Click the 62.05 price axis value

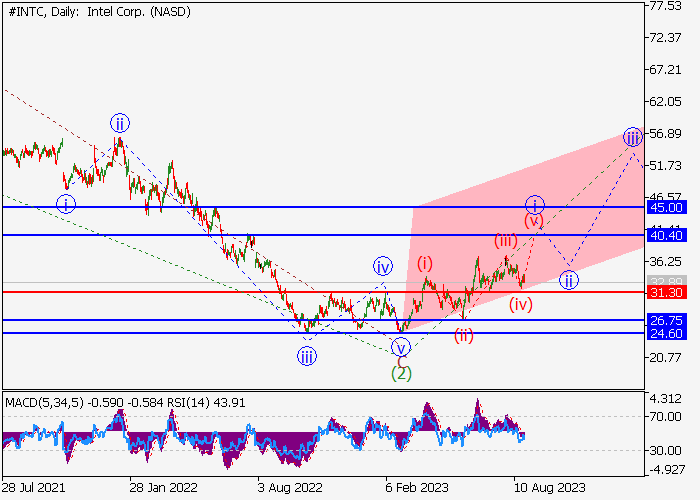666,102
